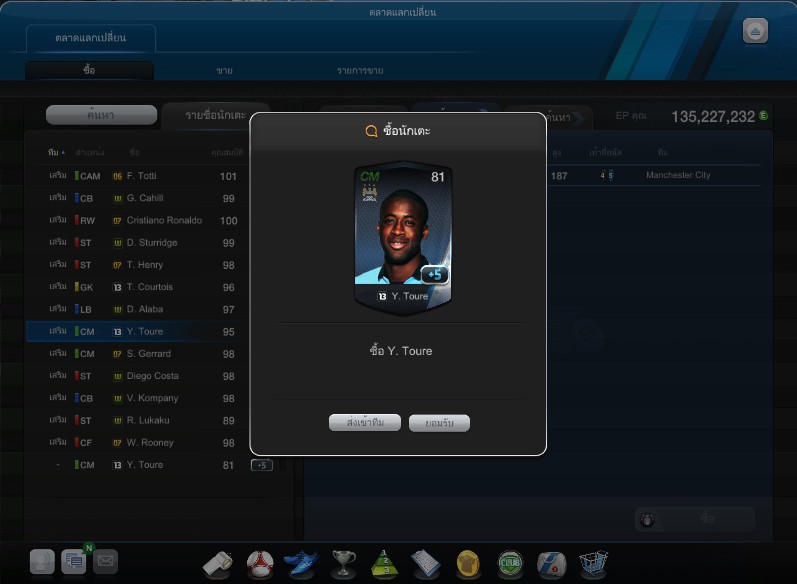This screenshot has width=797, height=584.
Task: Open the 1-2-3 ranking pyramid icon
Action: [x=384, y=564]
